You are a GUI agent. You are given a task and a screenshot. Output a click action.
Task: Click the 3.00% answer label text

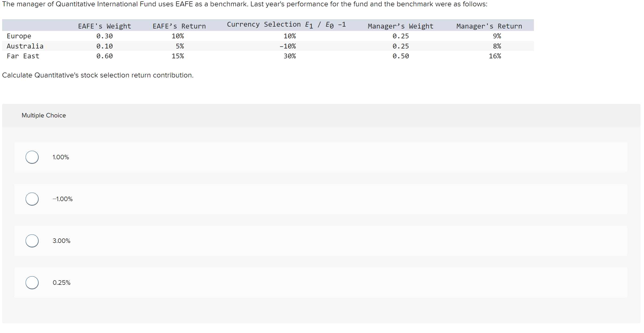(x=62, y=241)
